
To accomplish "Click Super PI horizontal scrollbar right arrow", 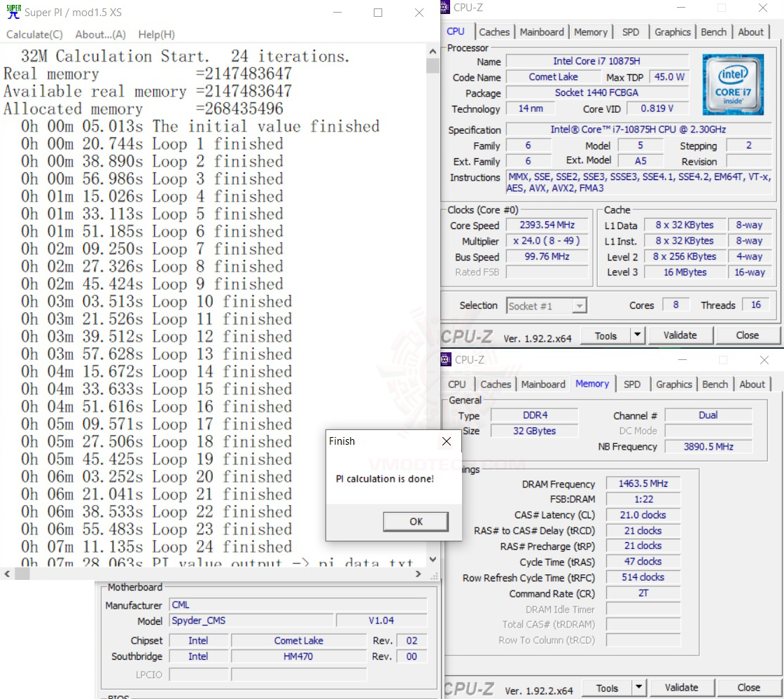I will pos(419,574).
